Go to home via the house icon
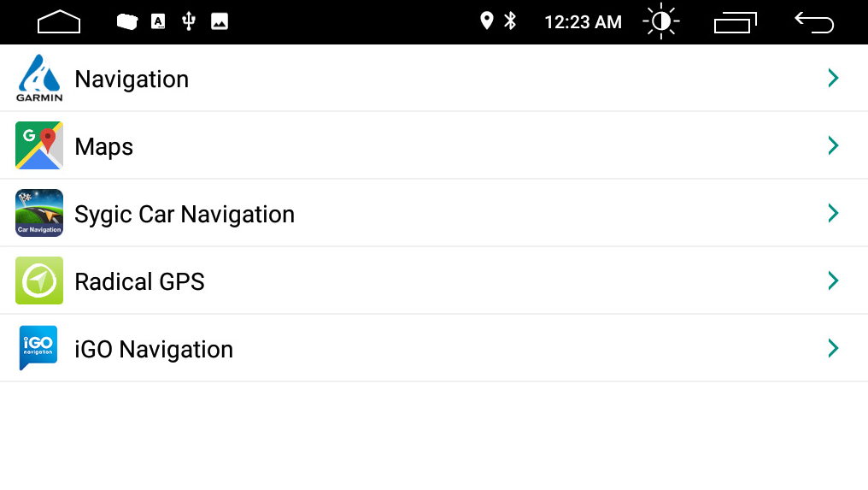This screenshot has height=490, width=868. [59, 21]
